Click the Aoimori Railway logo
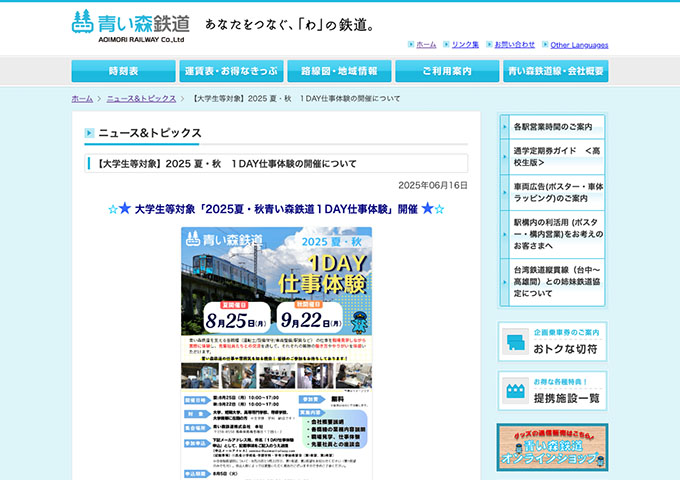This screenshot has height=480, width=680. [131, 26]
